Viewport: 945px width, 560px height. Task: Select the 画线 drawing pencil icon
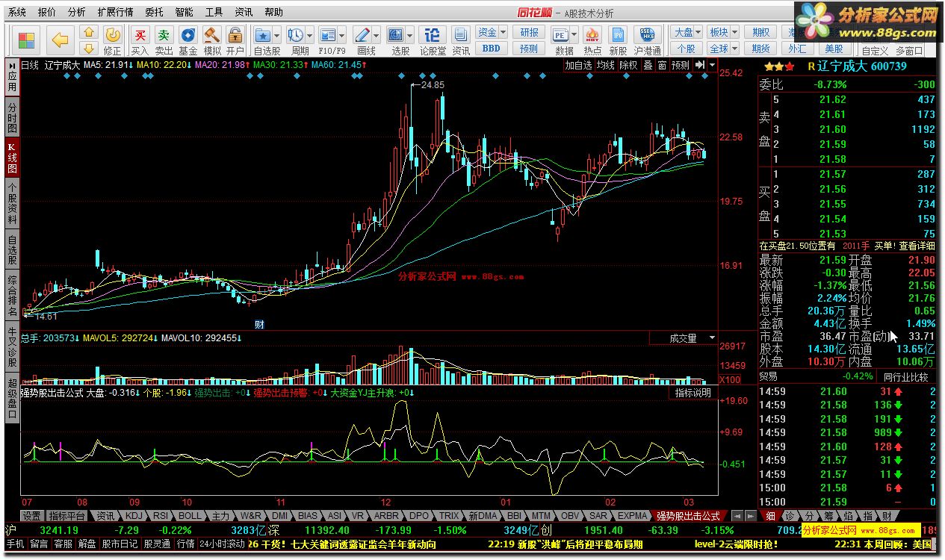click(x=362, y=34)
